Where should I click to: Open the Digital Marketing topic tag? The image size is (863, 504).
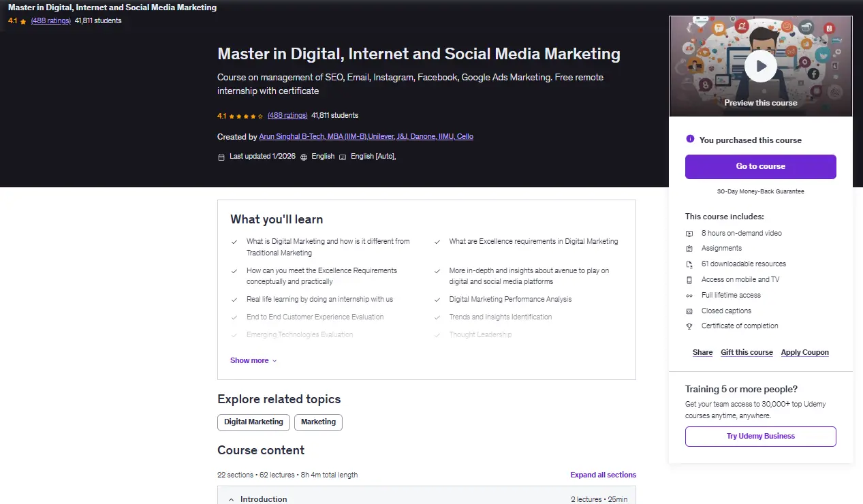[x=253, y=422]
